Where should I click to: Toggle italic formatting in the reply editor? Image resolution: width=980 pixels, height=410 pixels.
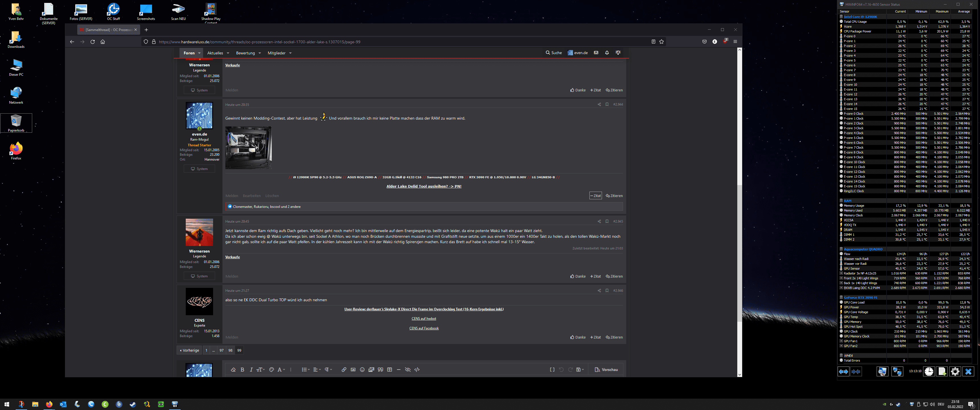click(x=251, y=370)
